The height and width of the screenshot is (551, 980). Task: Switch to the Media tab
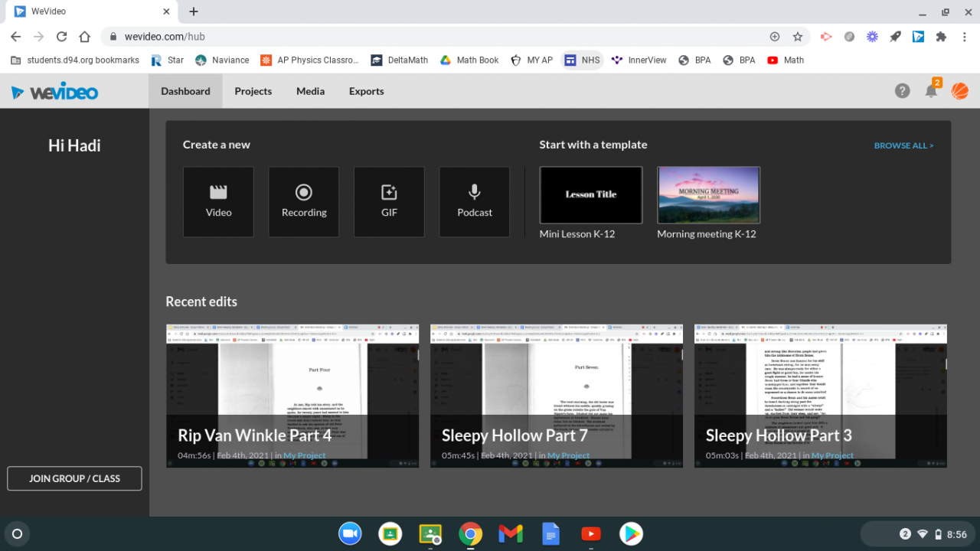[310, 91]
